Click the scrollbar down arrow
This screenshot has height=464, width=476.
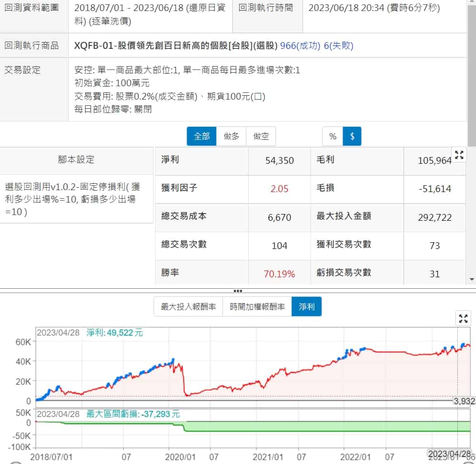[472, 279]
